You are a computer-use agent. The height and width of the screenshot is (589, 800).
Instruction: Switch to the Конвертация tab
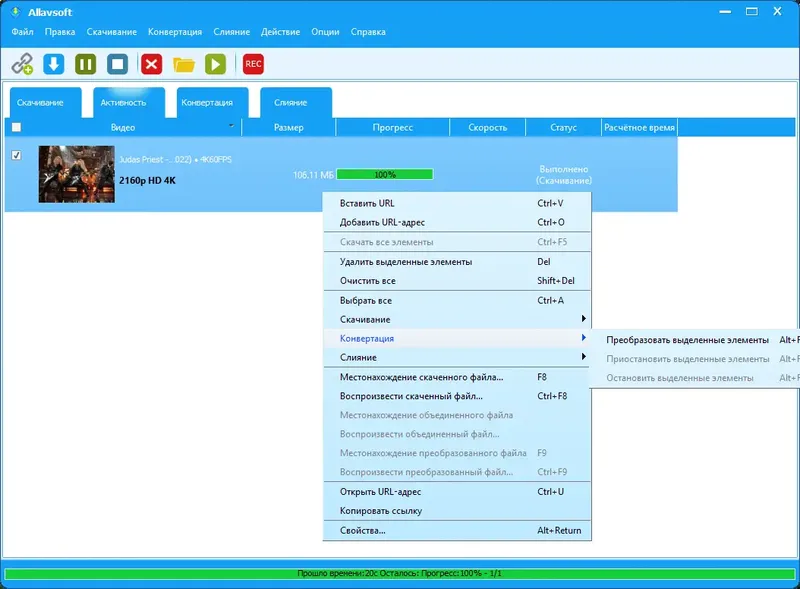[208, 101]
